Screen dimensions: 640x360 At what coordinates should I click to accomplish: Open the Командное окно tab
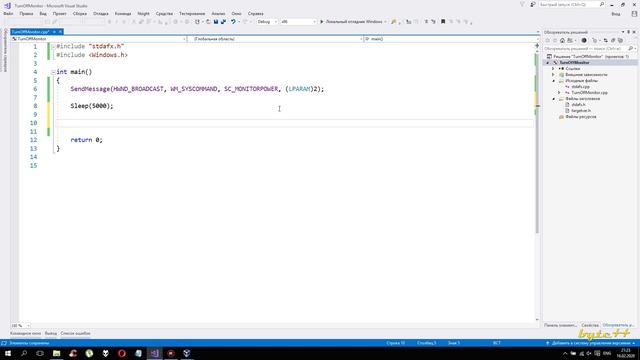[25, 333]
